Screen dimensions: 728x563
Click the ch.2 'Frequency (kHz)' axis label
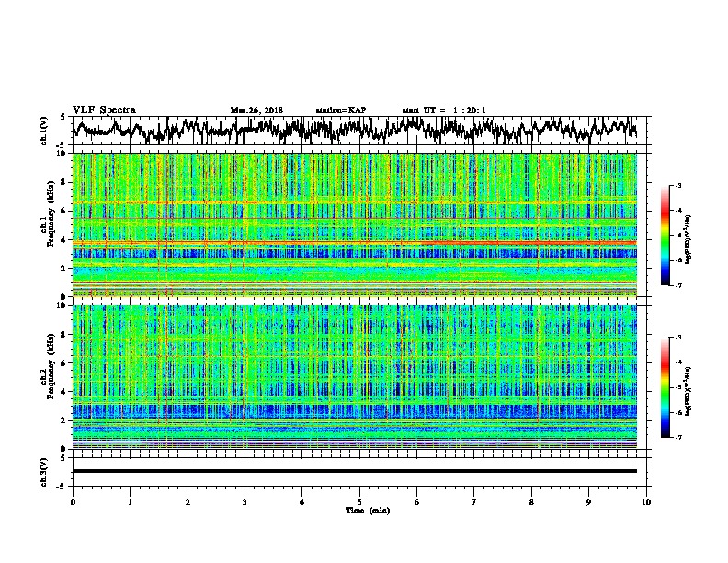click(x=50, y=365)
